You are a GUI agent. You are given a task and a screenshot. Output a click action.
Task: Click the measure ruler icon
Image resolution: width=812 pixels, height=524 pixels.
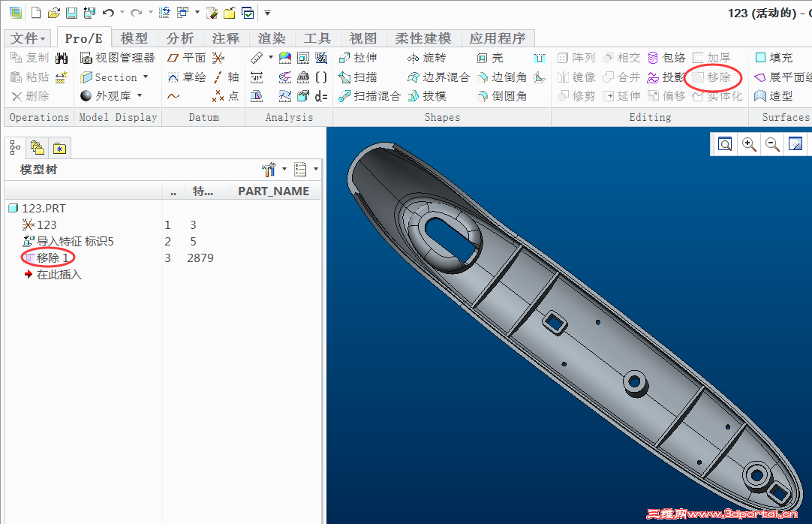[x=257, y=58]
